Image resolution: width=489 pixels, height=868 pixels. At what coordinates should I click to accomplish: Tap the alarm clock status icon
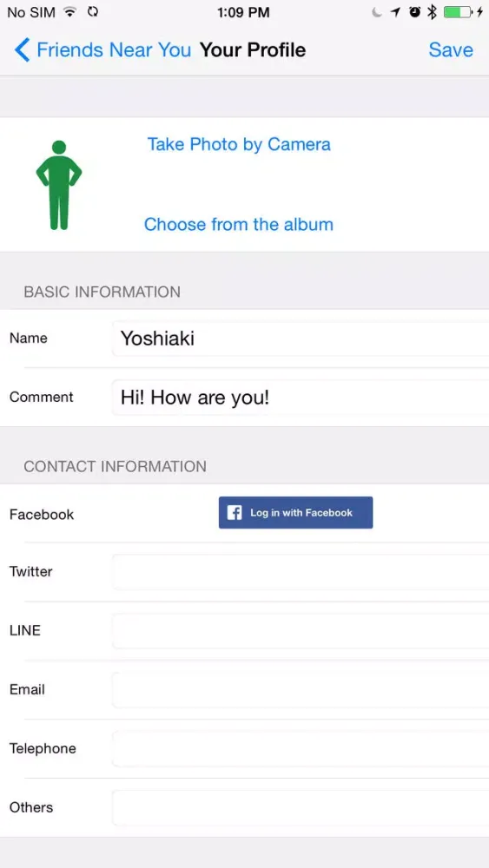[415, 12]
